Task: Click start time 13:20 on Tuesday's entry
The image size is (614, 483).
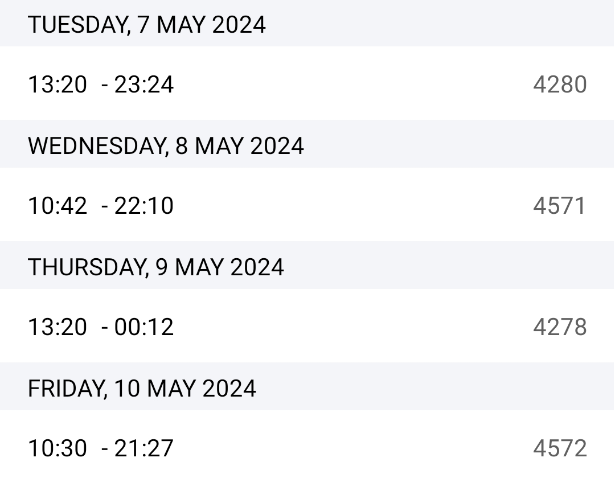Action: click(57, 85)
